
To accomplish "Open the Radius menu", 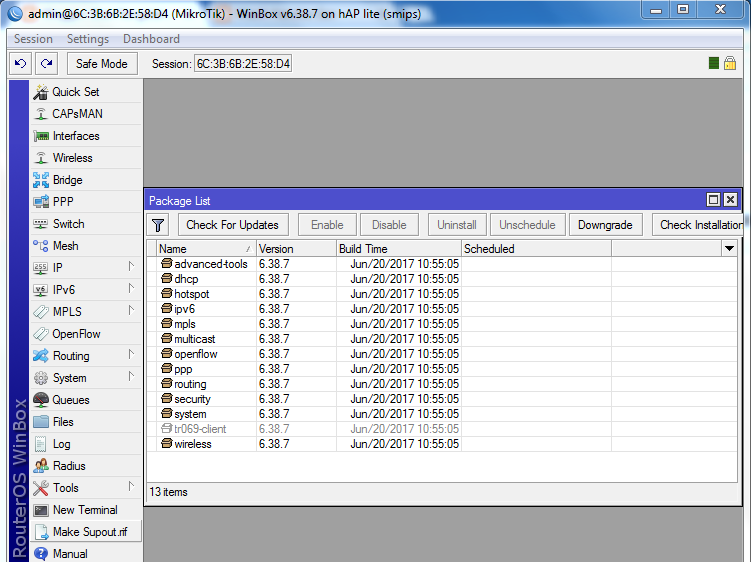I will point(86,466).
